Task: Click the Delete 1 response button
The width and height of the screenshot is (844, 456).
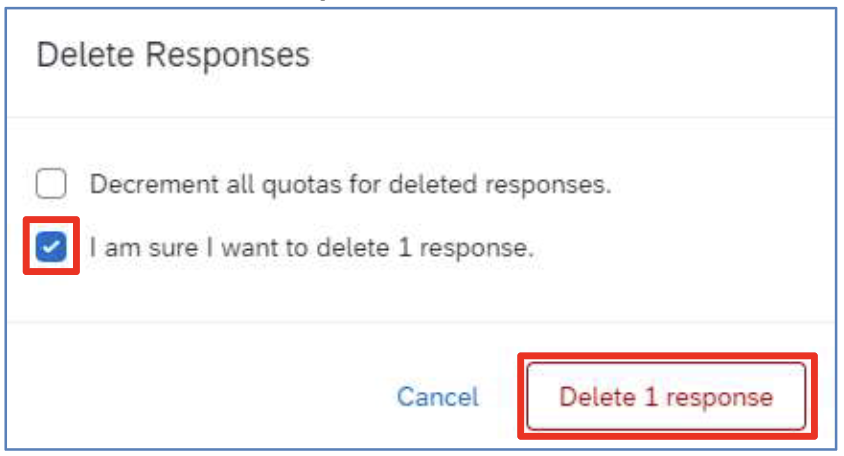Action: (666, 397)
